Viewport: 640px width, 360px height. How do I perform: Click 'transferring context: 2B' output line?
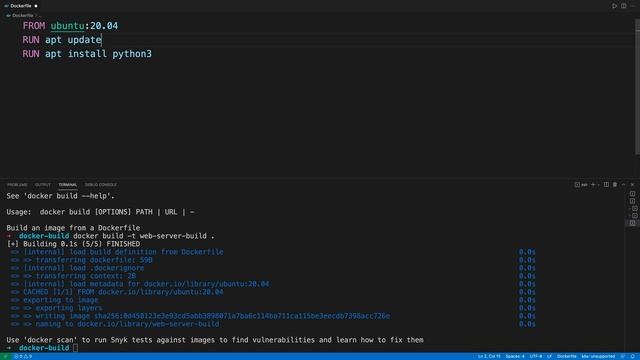point(86,276)
